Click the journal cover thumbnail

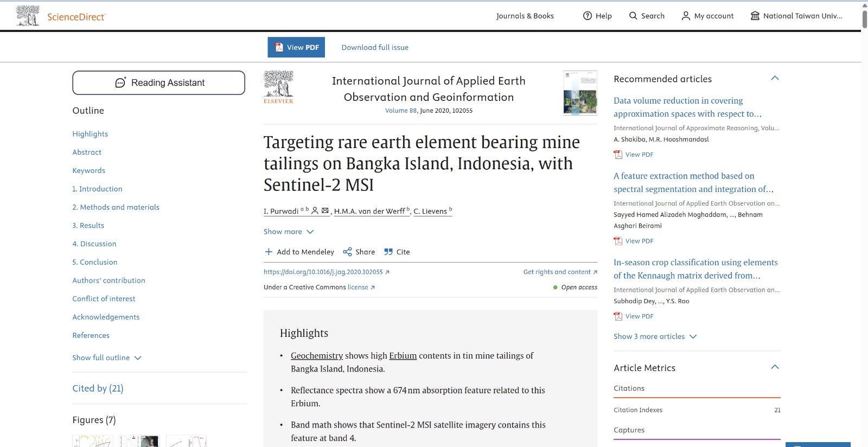(580, 93)
